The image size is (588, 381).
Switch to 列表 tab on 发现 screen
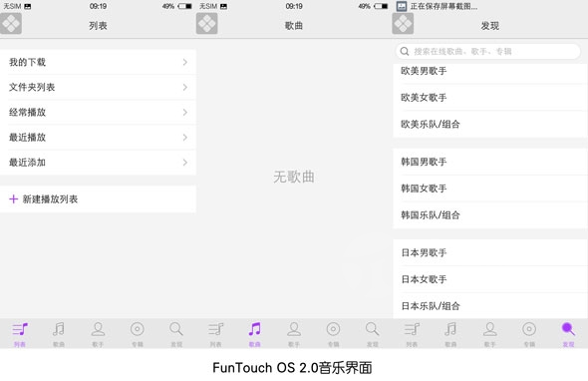(412, 334)
